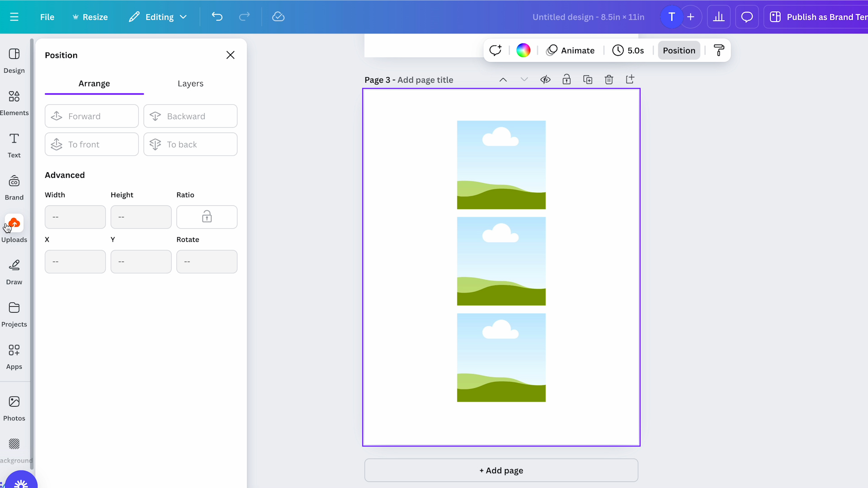Move page up with chevron arrow
868x488 pixels.
pyautogui.click(x=503, y=80)
